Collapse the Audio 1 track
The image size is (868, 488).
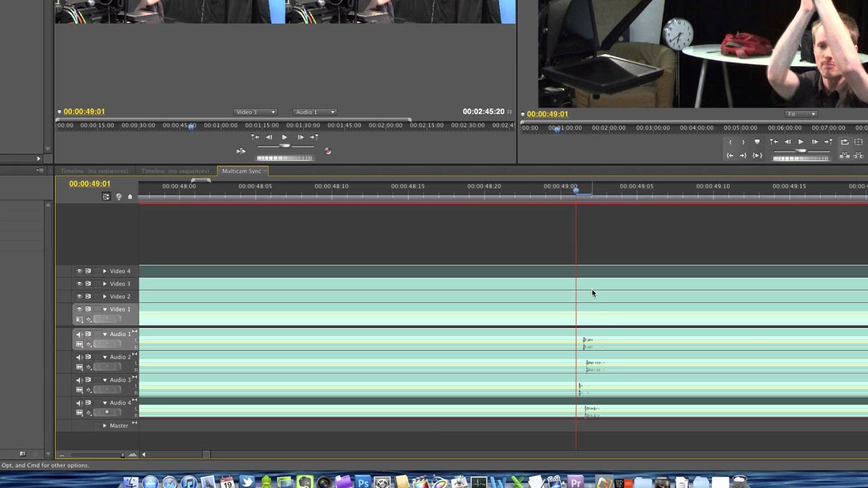click(x=104, y=334)
